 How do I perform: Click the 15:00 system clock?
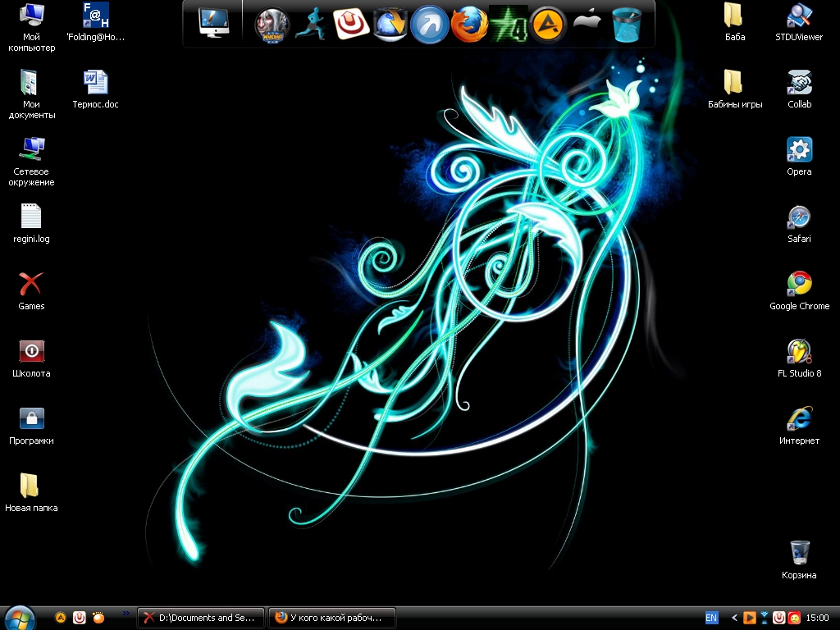tap(818, 618)
